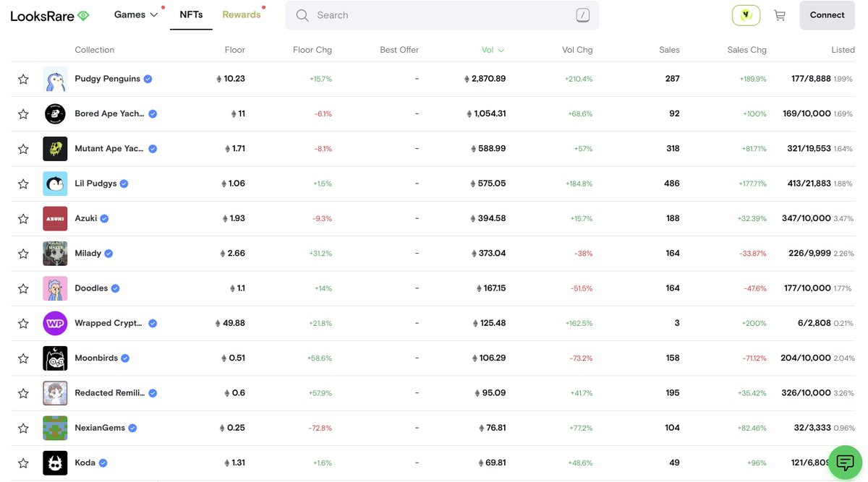Click Redacted Remilio volume 95.09
868x482 pixels.
pos(490,393)
